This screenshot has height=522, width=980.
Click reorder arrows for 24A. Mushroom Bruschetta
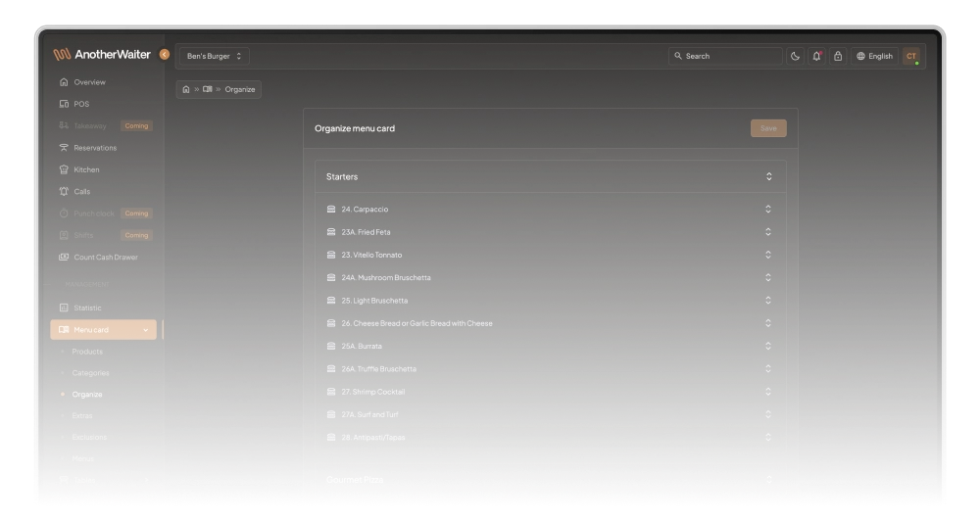pos(768,277)
